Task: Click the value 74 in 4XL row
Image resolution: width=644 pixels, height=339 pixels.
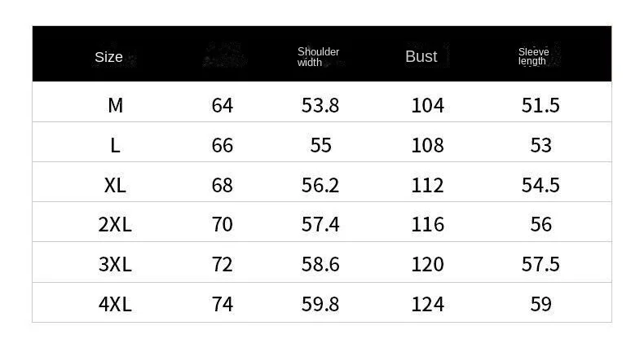Action: 222,304
